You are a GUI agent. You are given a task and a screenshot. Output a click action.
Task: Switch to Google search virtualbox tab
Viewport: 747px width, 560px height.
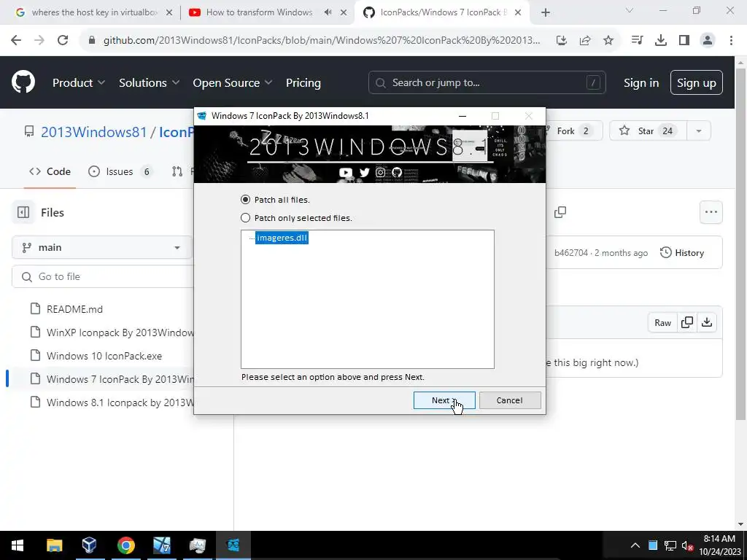[94, 12]
